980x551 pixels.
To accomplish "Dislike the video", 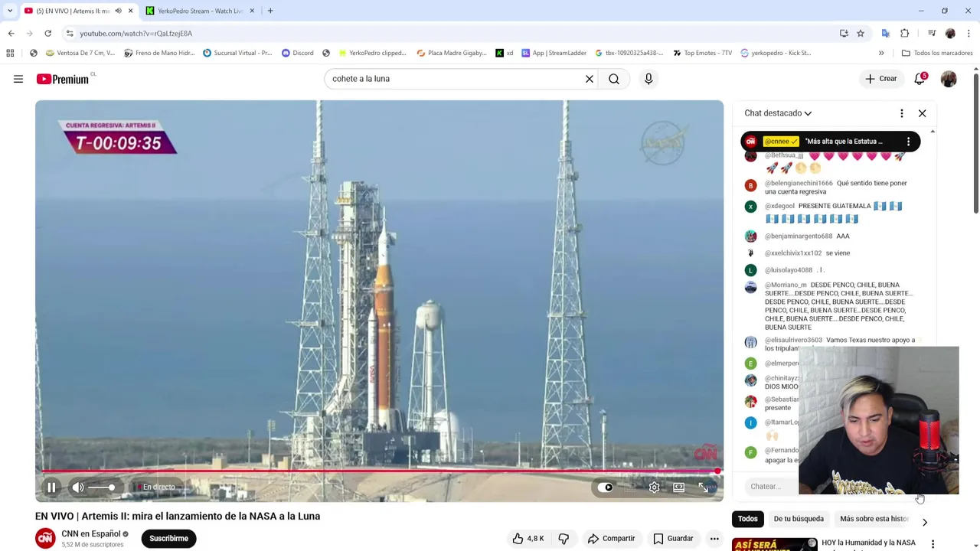I will pyautogui.click(x=563, y=539).
